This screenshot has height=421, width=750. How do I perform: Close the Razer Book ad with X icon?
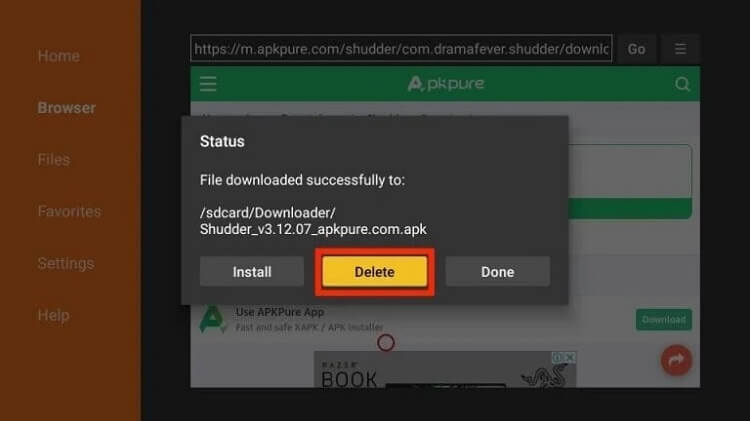(570, 357)
